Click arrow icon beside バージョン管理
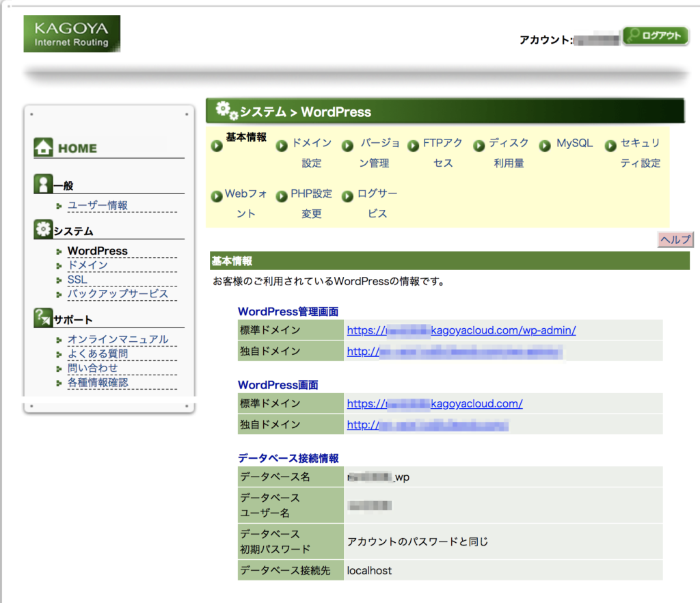This screenshot has width=700, height=603. [x=348, y=146]
